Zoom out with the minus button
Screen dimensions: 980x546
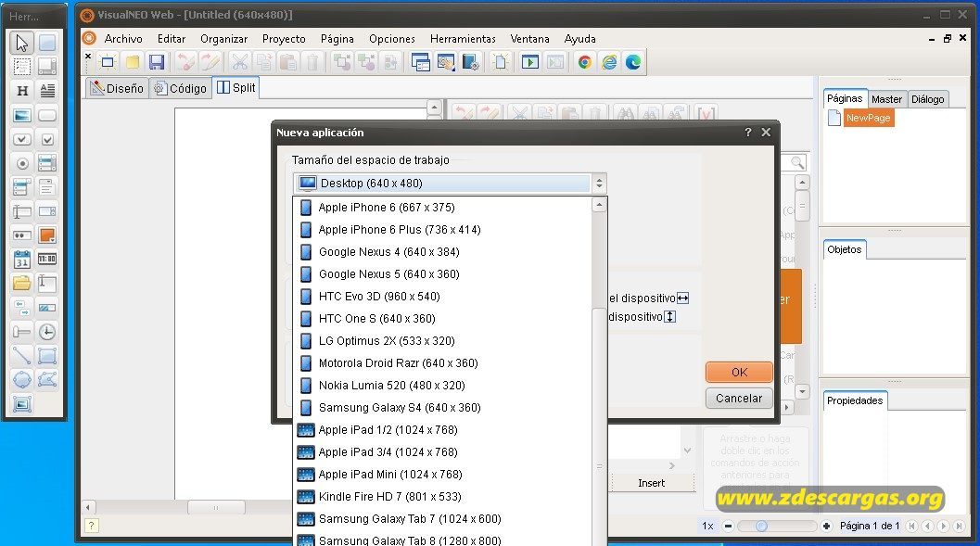(728, 526)
